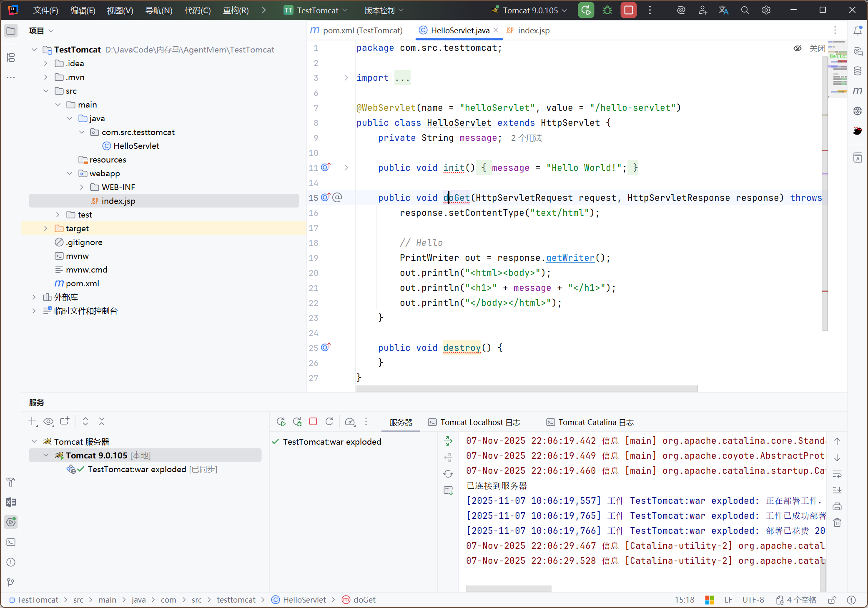Open the Terminal tool window from the left sidebar

(11, 542)
